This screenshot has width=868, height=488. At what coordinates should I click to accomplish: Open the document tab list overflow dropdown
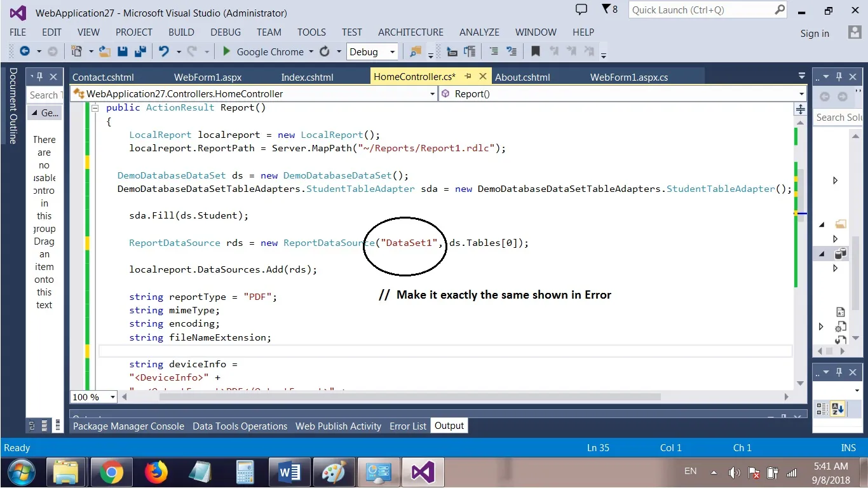(802, 76)
